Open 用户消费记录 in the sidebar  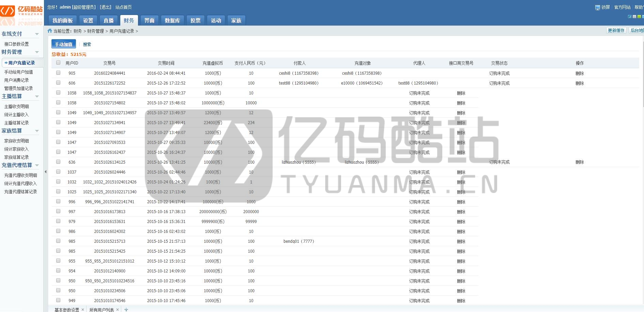point(16,80)
